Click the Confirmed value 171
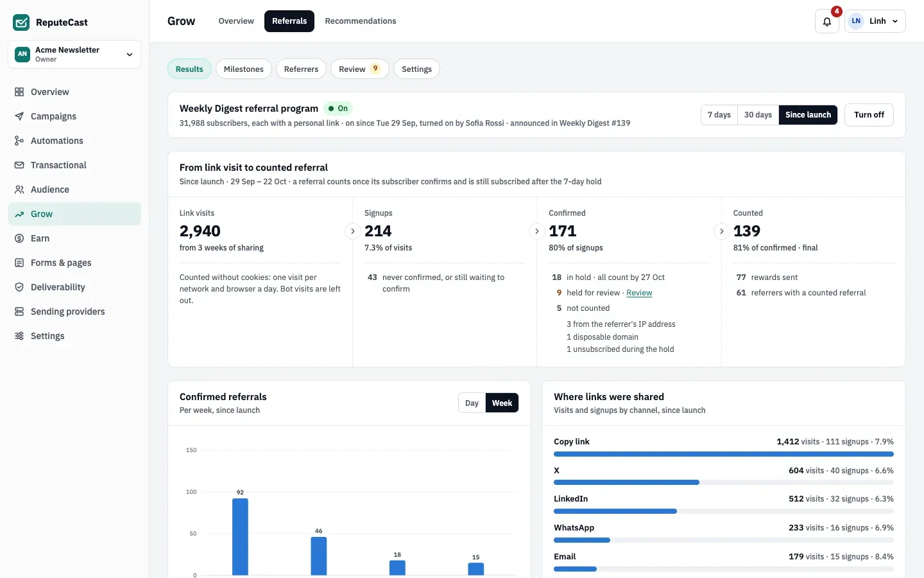924x578 pixels. tap(563, 231)
